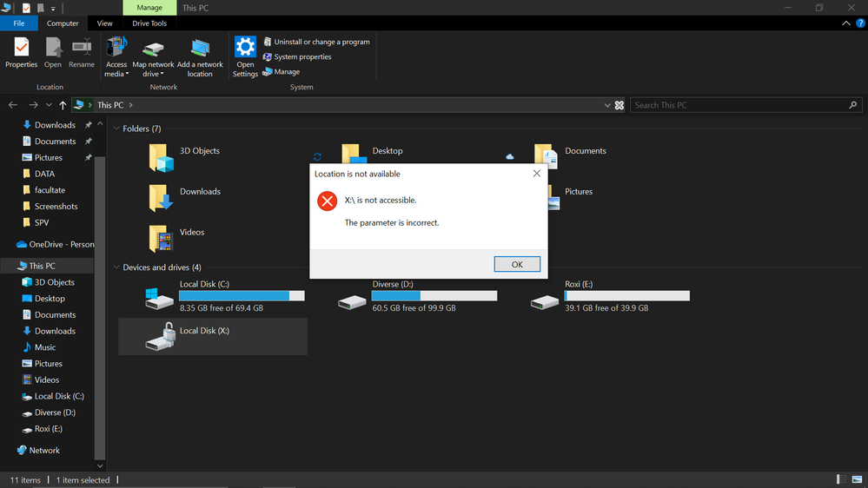
Task: Open Screenshots folder in sidebar
Action: 56,206
